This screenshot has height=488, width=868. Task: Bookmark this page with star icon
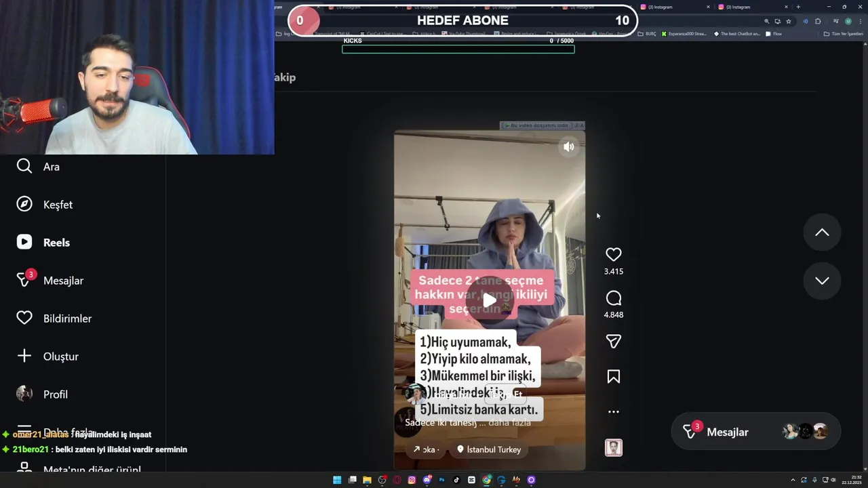point(789,22)
